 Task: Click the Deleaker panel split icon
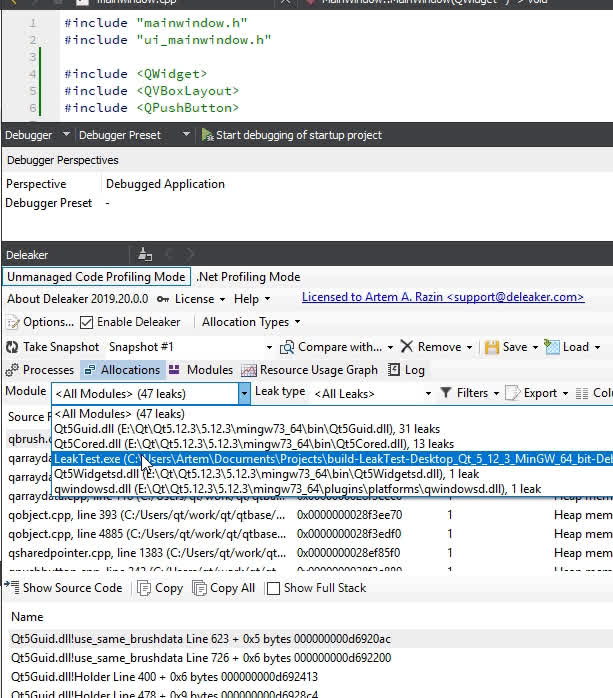click(x=145, y=255)
